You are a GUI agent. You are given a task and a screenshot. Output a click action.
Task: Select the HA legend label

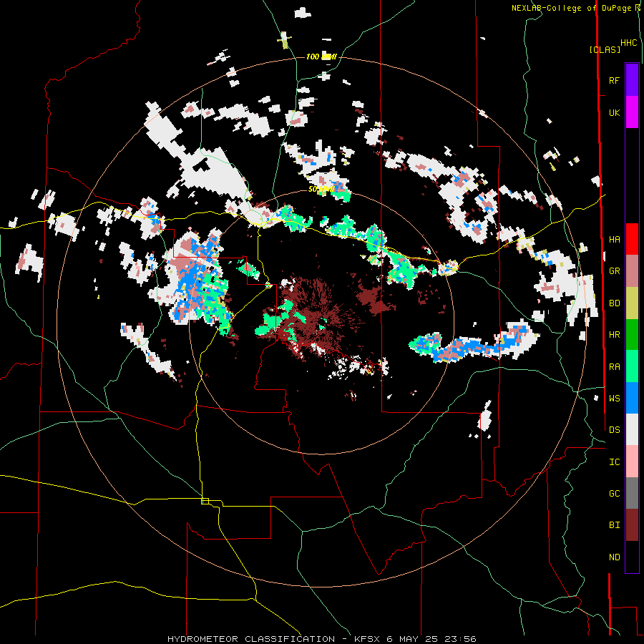pyautogui.click(x=614, y=240)
